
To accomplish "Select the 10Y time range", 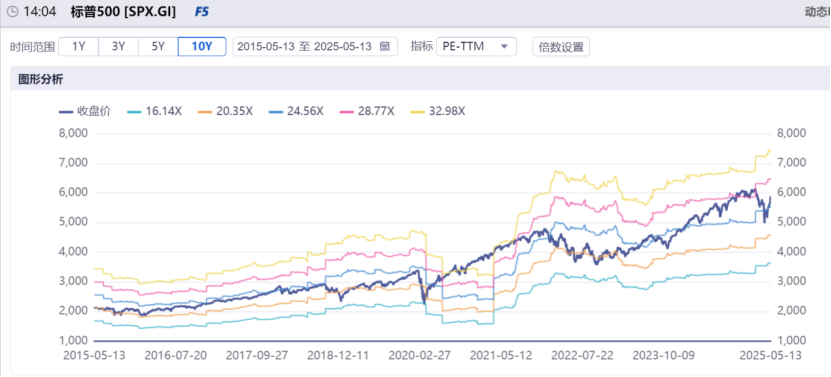I will [x=202, y=46].
